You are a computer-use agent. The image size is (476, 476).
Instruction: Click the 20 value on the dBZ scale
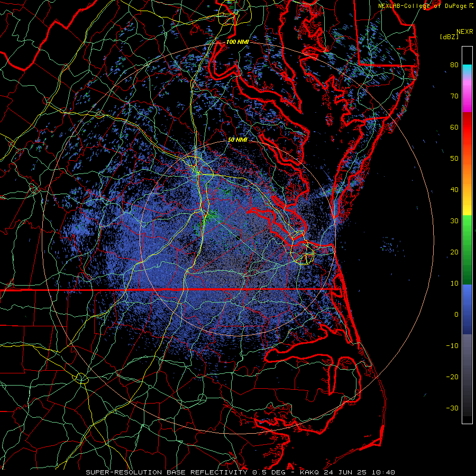coord(454,252)
